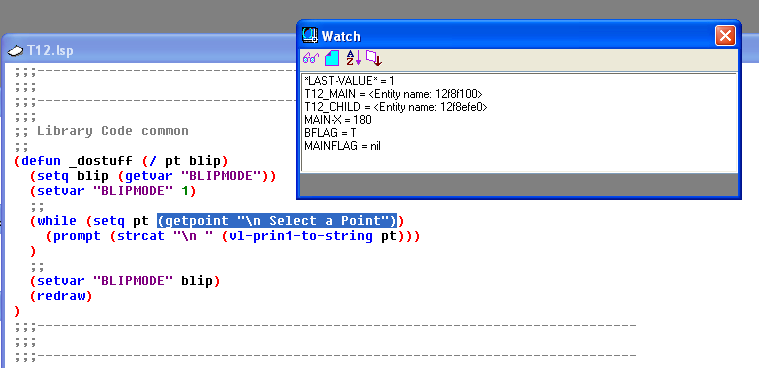Click the Copy to Trace/Log icon
The image size is (759, 368).
(374, 59)
